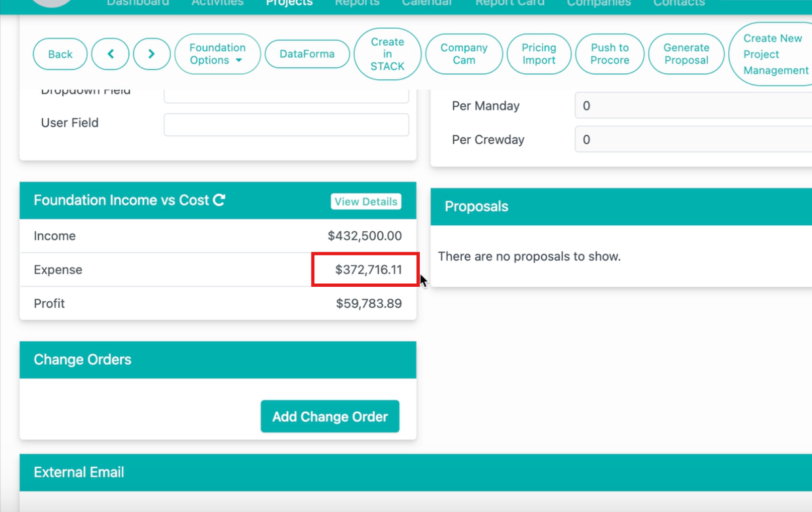The image size is (812, 512).
Task: Refresh the Foundation Income vs Cost panel
Action: pos(219,200)
